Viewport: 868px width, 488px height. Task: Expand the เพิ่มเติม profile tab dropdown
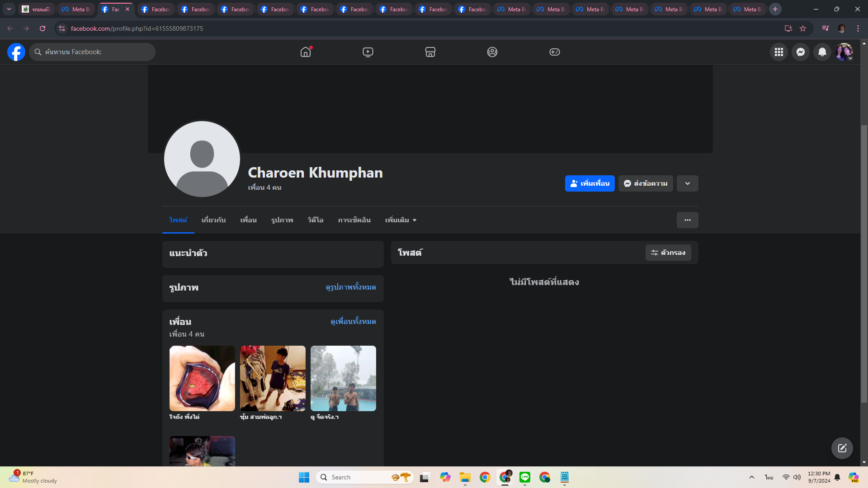(x=401, y=220)
